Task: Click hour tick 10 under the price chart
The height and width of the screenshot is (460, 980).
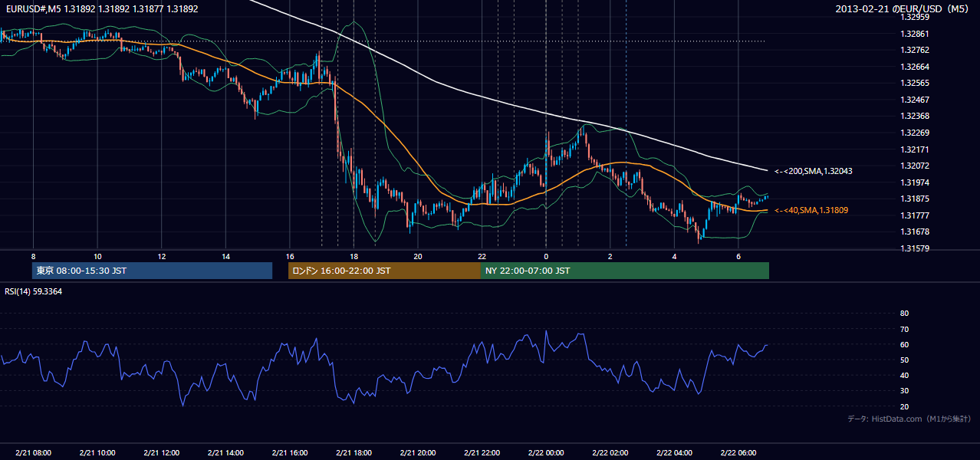Action: [x=97, y=257]
